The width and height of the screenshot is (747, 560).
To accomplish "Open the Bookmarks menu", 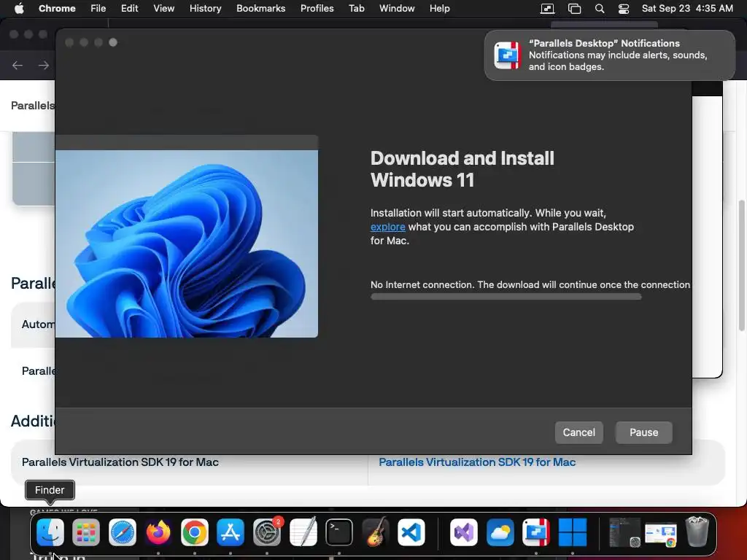I will (x=260, y=8).
